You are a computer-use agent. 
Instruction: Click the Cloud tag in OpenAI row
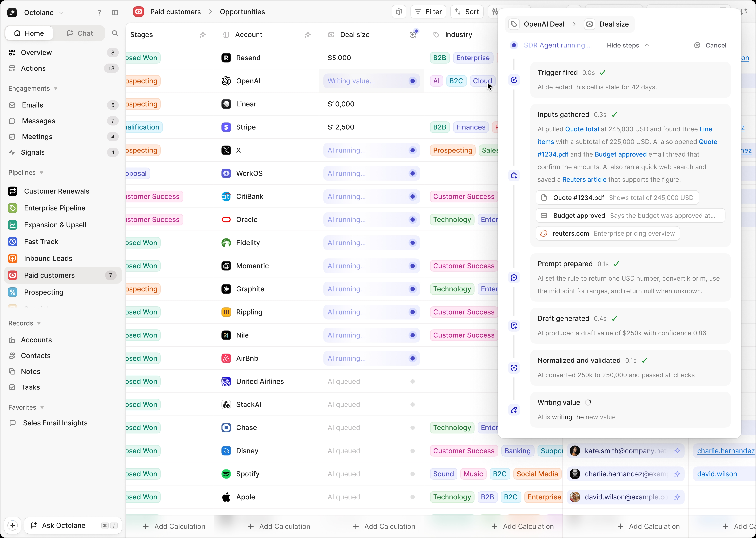(482, 81)
